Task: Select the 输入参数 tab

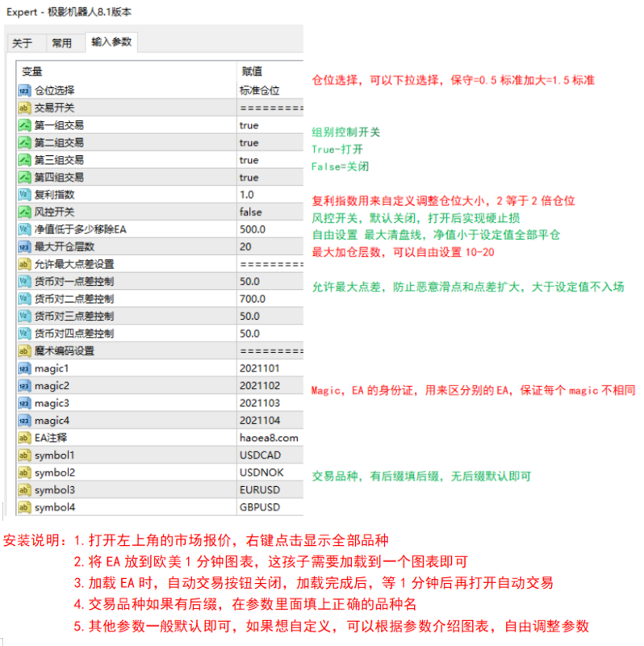Action: click(x=111, y=42)
